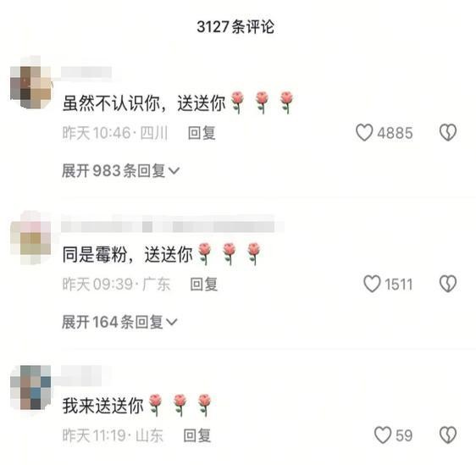476x465 pixels.
Task: Reply to the 昨天11:19 山东 comment
Action: (x=197, y=435)
